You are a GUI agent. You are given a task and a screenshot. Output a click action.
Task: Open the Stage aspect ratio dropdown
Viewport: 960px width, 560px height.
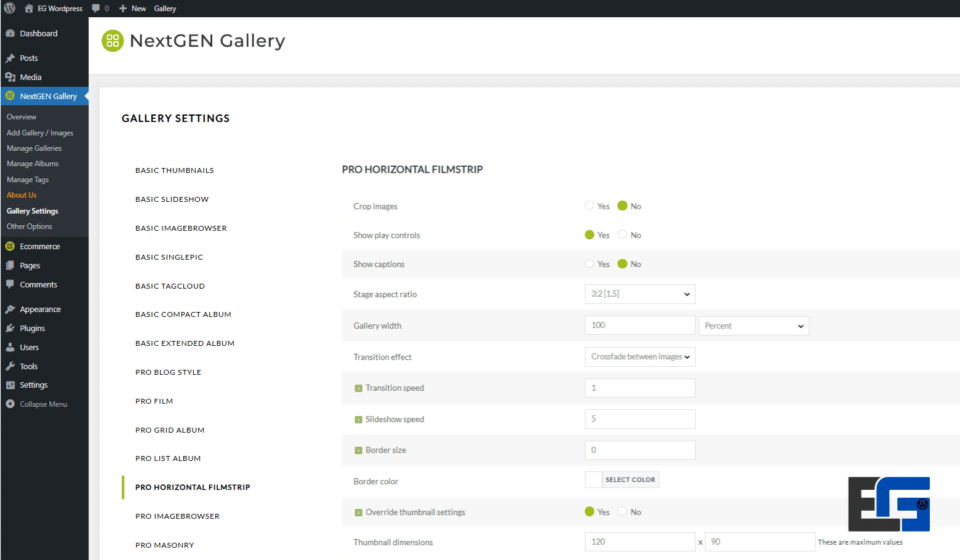pos(639,294)
